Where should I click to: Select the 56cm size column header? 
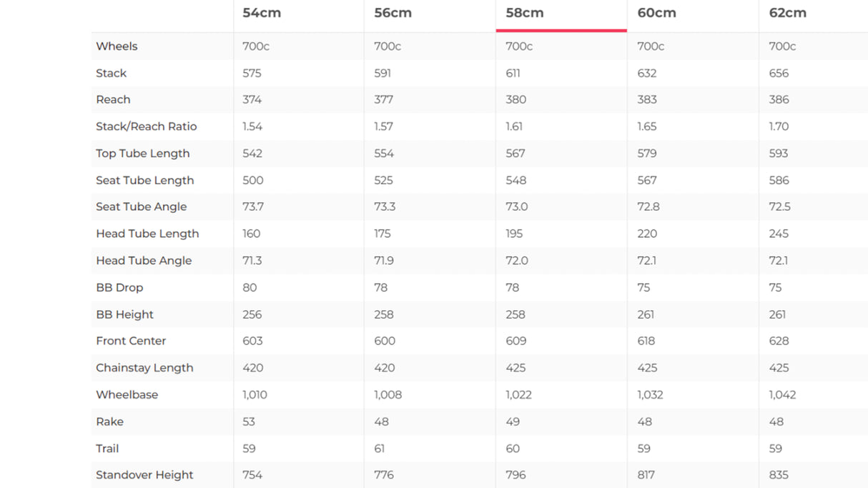pyautogui.click(x=393, y=13)
